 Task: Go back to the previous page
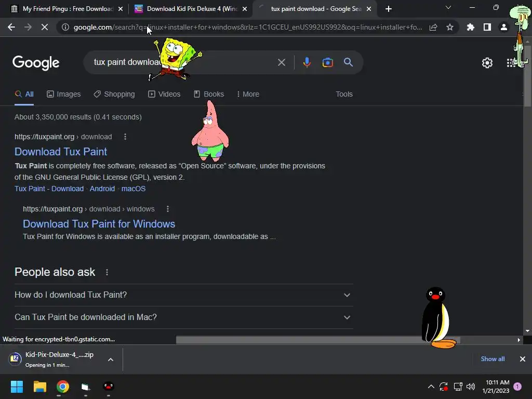coord(11,27)
